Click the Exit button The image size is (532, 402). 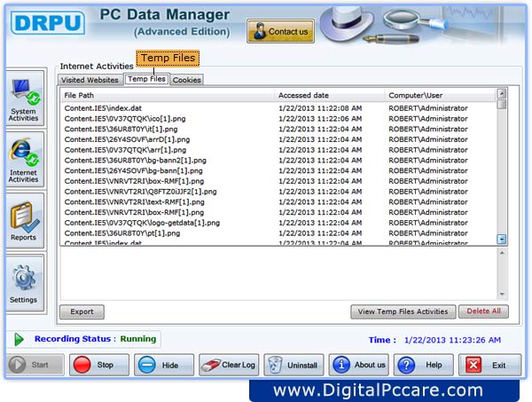[x=489, y=365]
